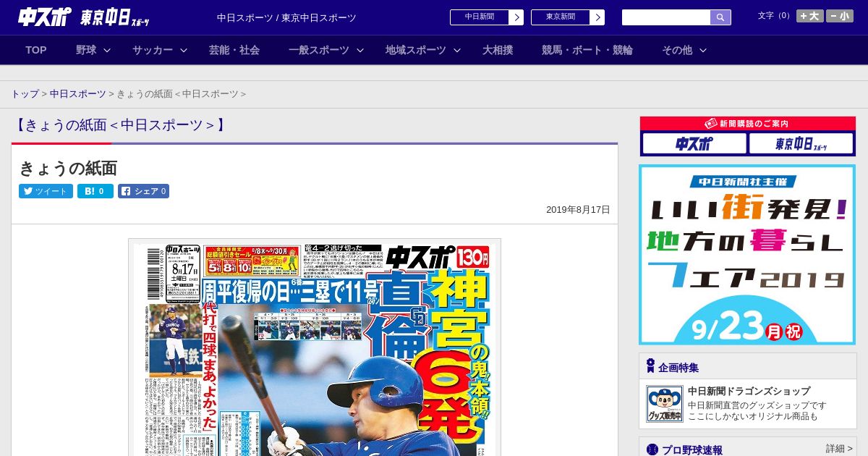
Task: Click header text 中日スポーツ / 東京中日スポーツ
Action: click(286, 18)
